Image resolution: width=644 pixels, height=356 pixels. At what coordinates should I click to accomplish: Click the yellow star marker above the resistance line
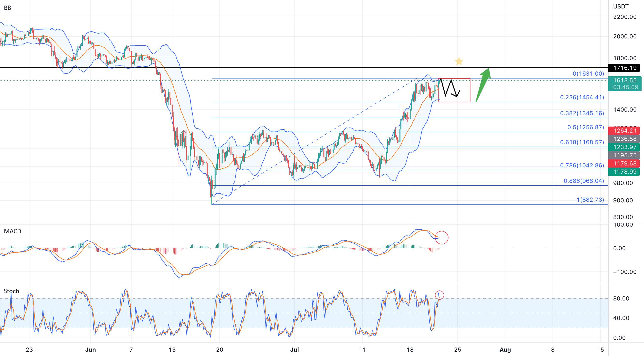pos(459,61)
